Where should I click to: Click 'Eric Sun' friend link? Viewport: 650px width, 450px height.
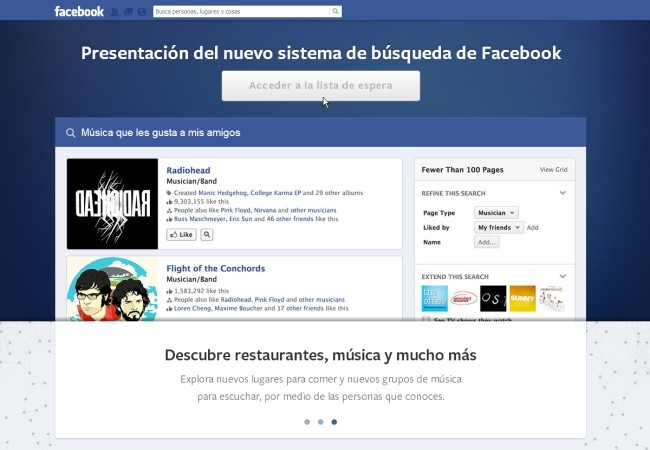point(240,219)
